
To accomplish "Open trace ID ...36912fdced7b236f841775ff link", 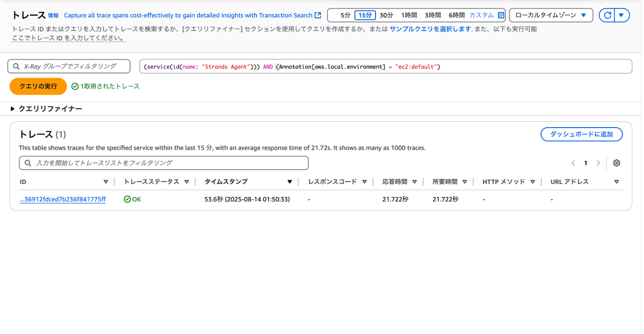I will [63, 200].
